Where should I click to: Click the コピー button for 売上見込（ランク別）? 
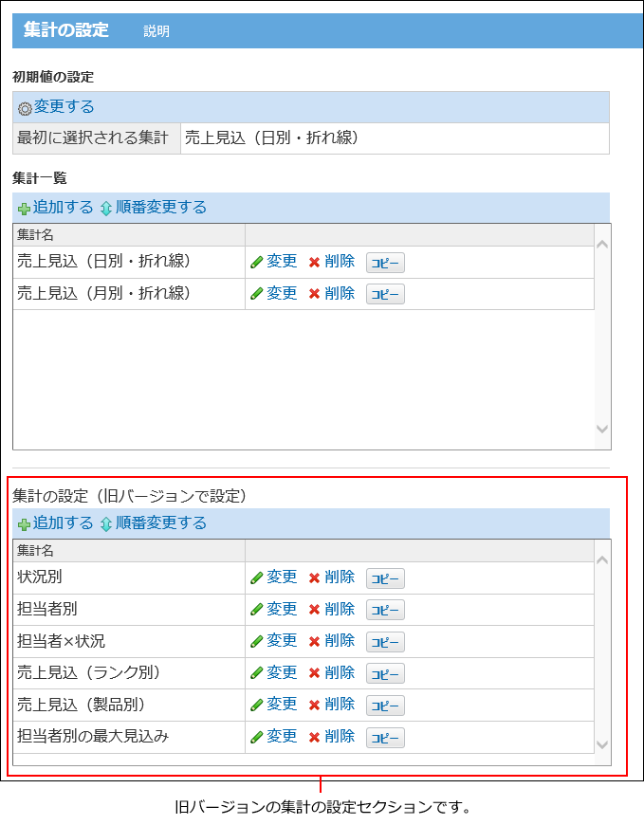pos(385,673)
